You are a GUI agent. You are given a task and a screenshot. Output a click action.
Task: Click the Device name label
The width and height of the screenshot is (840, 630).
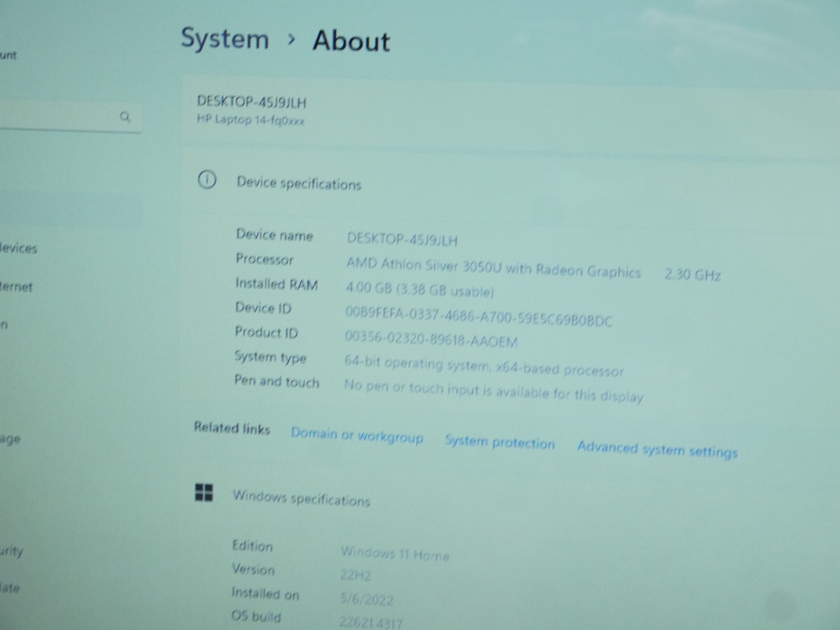tap(274, 235)
